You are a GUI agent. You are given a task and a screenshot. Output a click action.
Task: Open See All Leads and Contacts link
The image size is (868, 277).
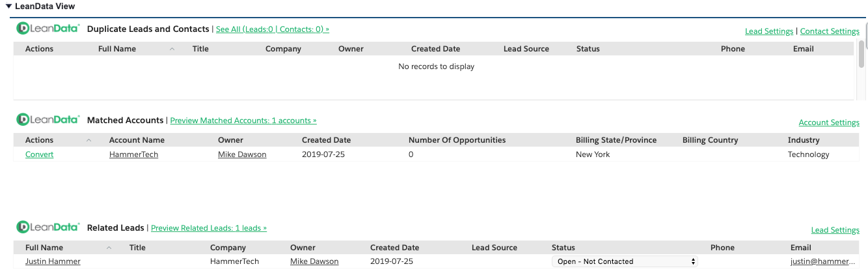(272, 29)
